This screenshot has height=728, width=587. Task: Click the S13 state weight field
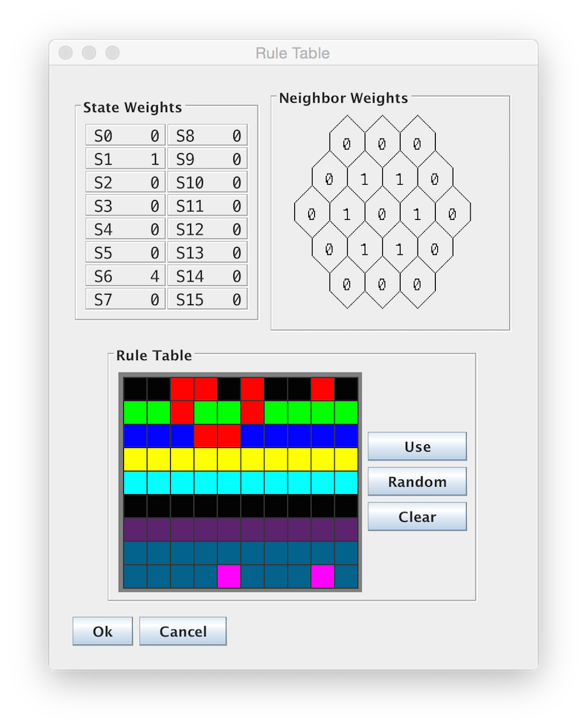point(208,253)
